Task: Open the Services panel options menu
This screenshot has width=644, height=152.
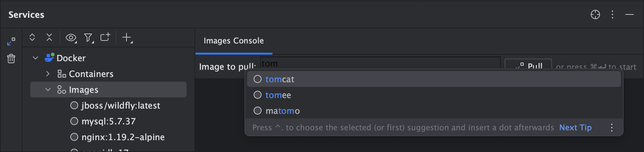Action: pos(612,14)
